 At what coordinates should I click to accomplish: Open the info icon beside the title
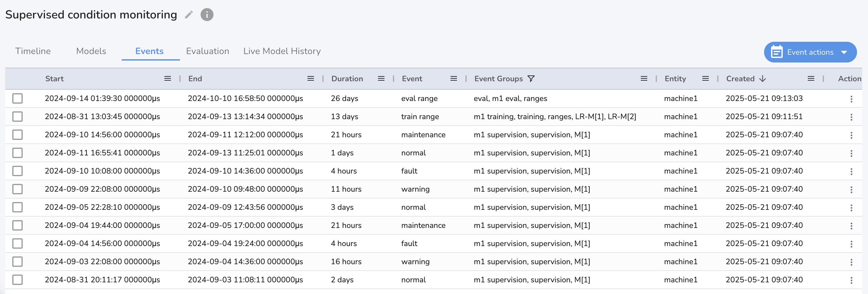[207, 15]
